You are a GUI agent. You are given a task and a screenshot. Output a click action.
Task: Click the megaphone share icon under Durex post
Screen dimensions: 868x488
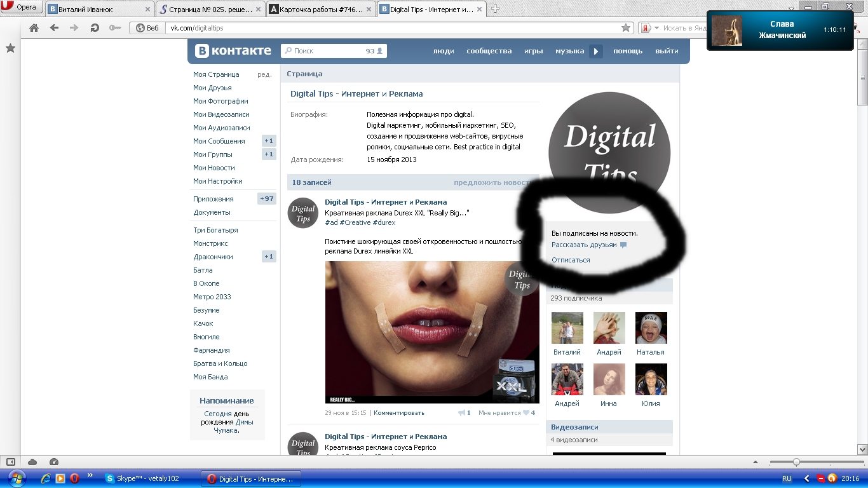(461, 412)
